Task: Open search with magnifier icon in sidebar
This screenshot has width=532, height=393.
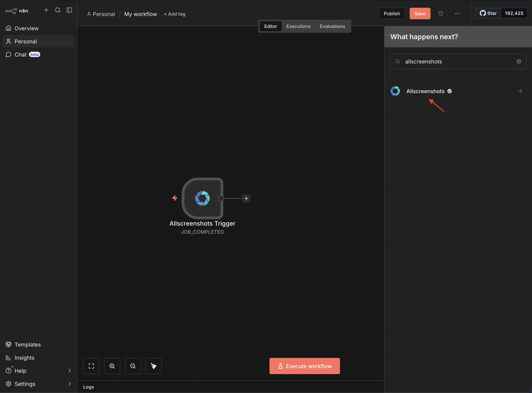Action: tap(58, 10)
